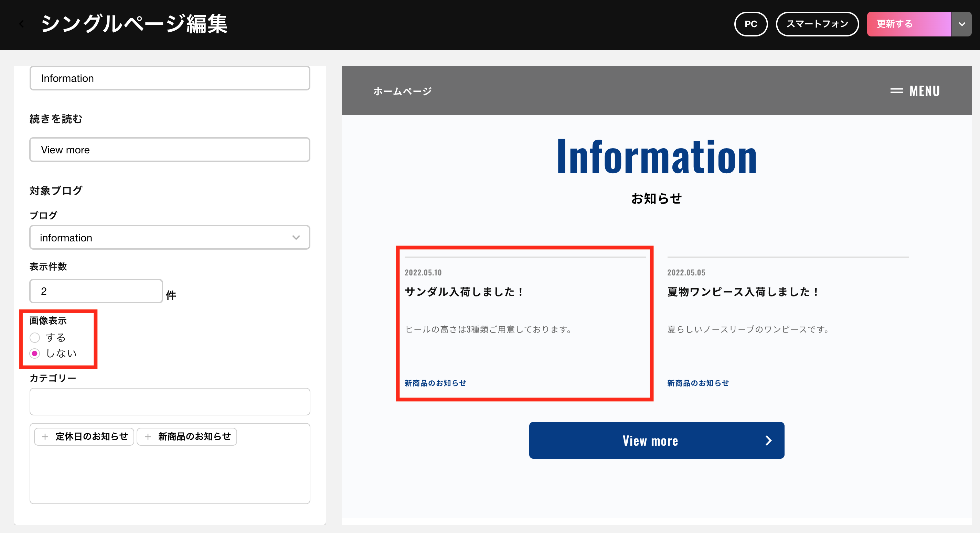
Task: Click the お知らせ subtitle in preview
Action: (656, 198)
